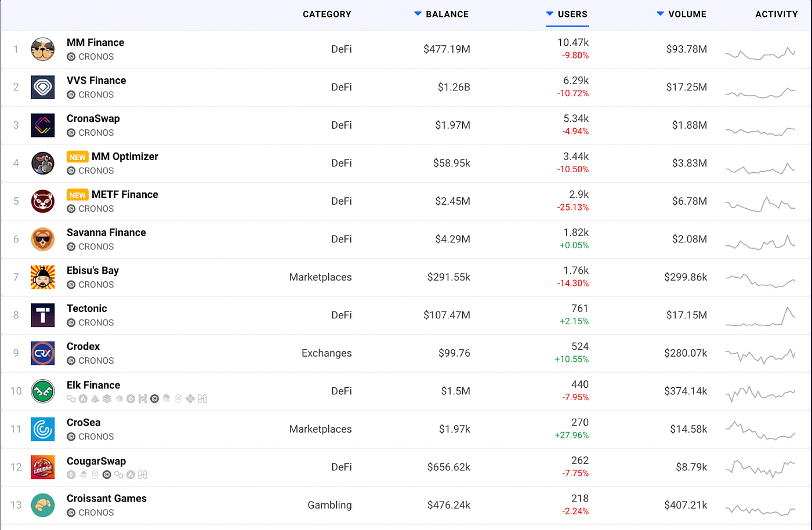Open the CroSea dapp link

point(84,422)
